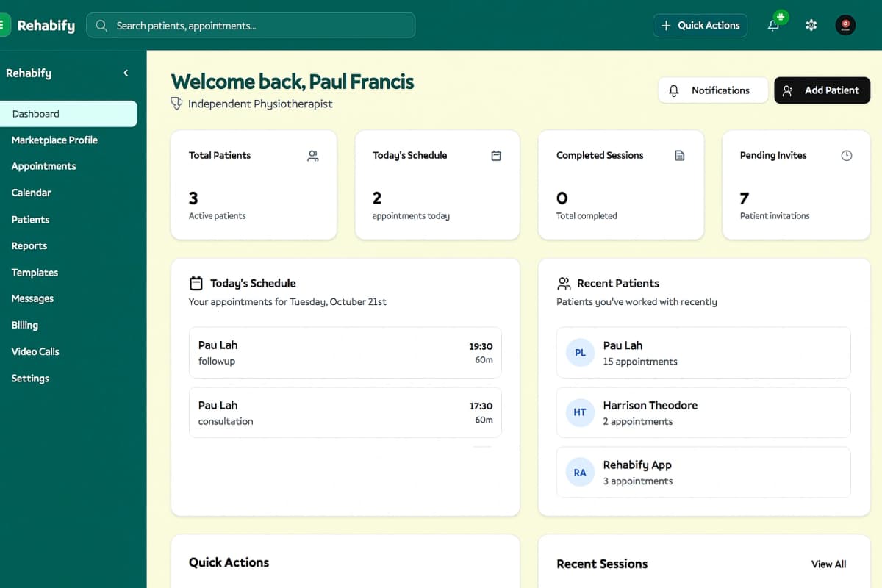The width and height of the screenshot is (882, 588).
Task: Click the calendar icon beside Today's Schedule heading
Action: click(x=196, y=283)
